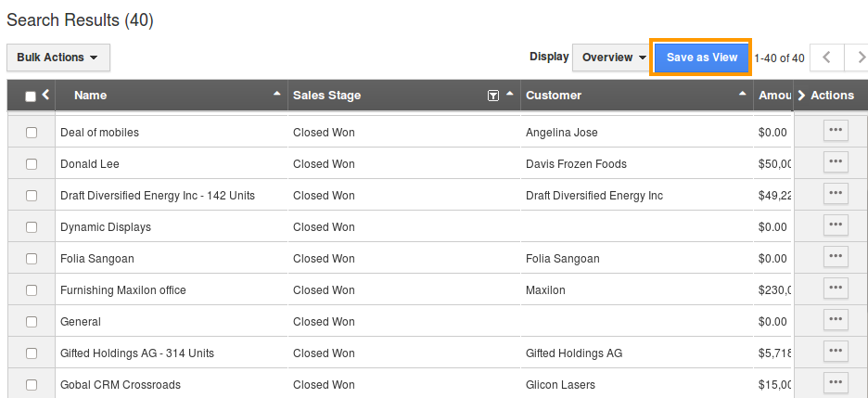
Task: Open the Furnishing Maxilon office deal
Action: click(x=123, y=290)
